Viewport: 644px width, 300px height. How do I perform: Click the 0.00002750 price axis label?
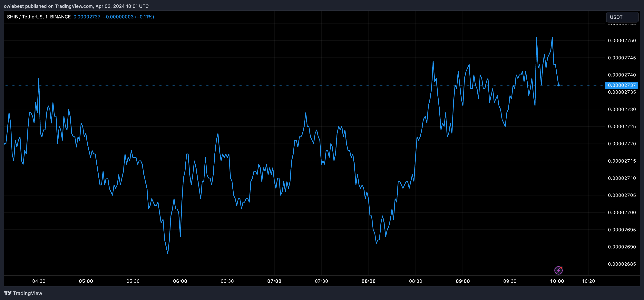click(x=622, y=41)
